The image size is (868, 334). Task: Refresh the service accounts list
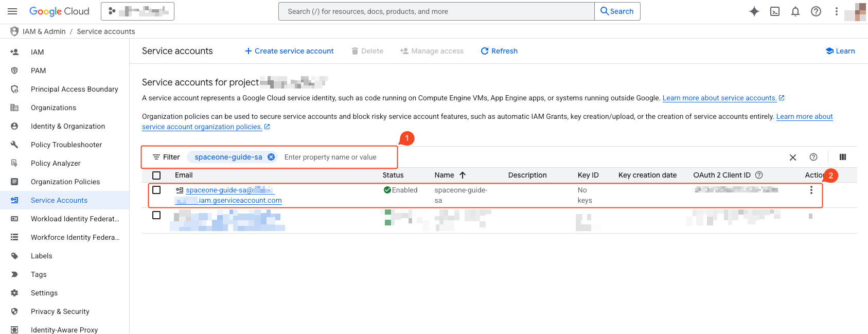[x=499, y=51]
